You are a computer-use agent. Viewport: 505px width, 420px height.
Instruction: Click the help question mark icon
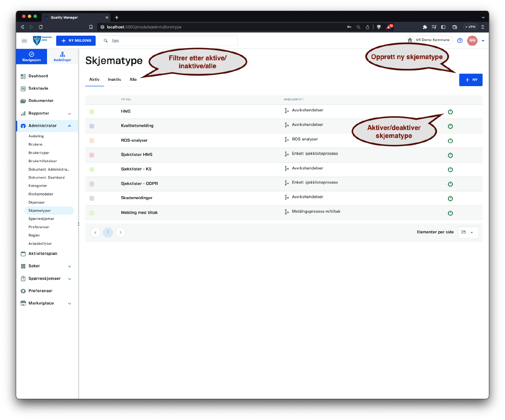click(460, 40)
